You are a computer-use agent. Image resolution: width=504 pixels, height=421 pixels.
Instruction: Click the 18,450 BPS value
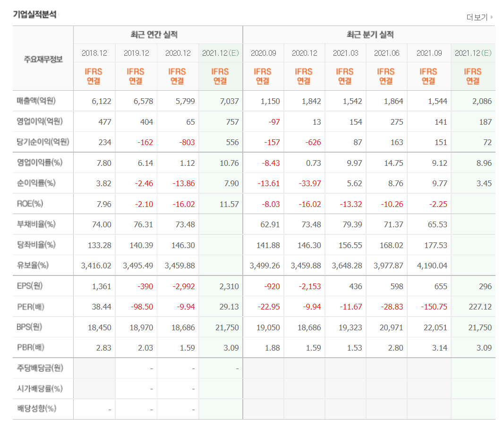tap(100, 328)
